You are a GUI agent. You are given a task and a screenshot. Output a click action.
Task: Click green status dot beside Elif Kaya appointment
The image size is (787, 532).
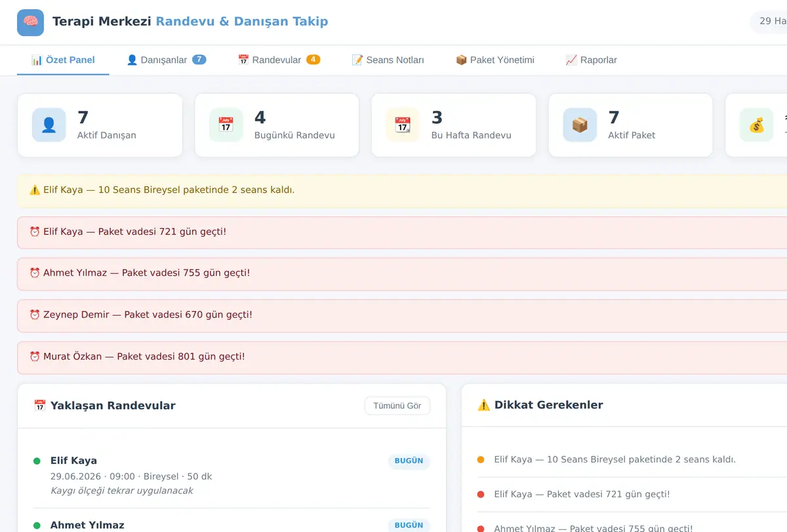point(37,461)
